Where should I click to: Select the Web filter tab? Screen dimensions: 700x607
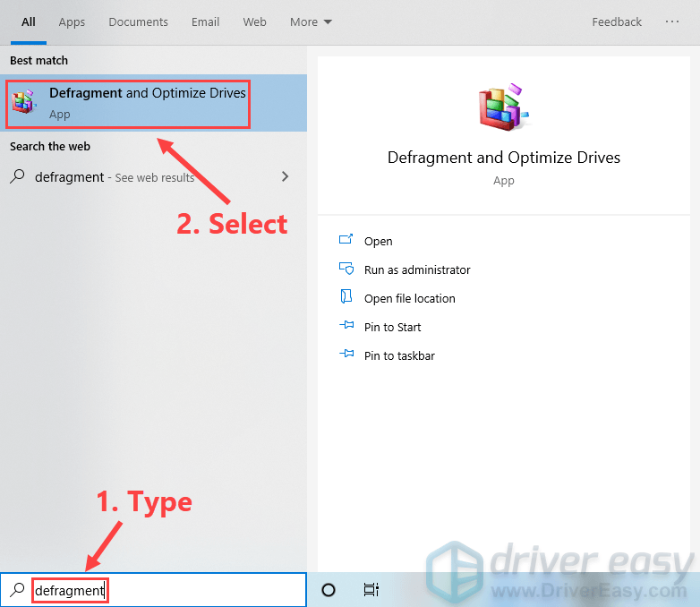pyautogui.click(x=254, y=21)
